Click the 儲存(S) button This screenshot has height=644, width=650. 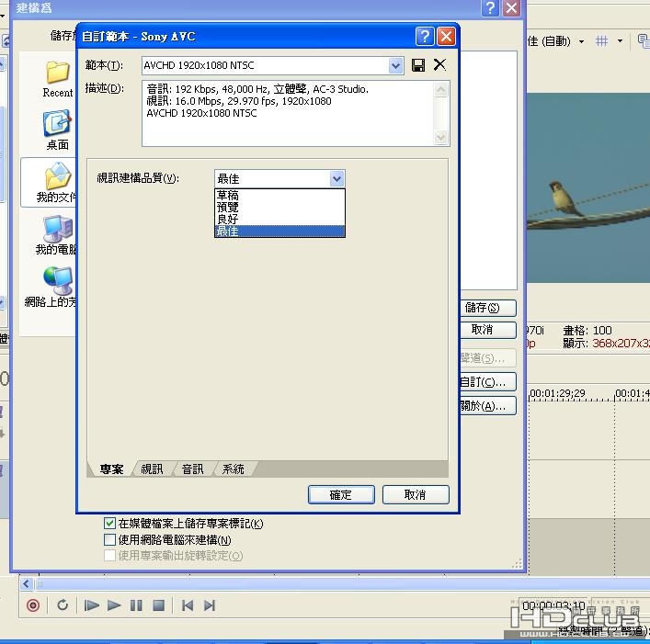click(488, 308)
